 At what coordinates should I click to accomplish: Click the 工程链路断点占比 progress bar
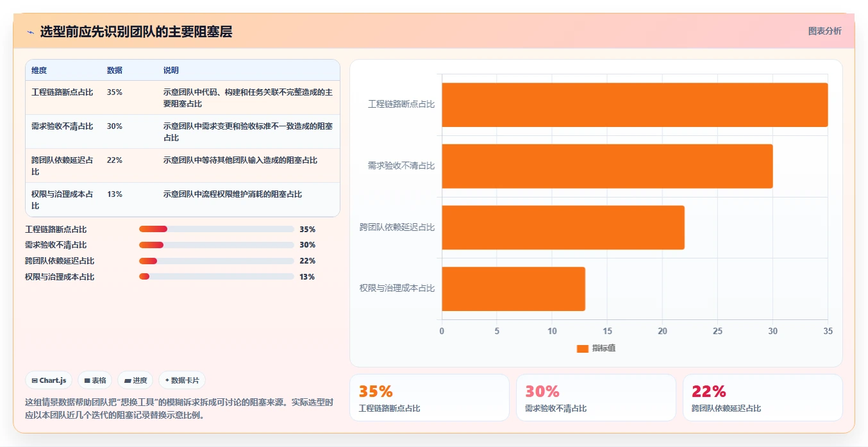[217, 229]
